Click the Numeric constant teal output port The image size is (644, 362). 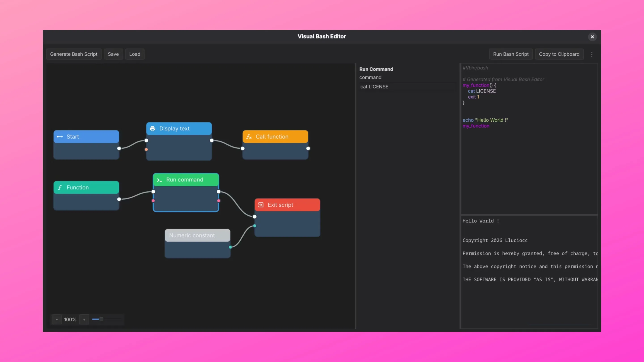tap(230, 247)
